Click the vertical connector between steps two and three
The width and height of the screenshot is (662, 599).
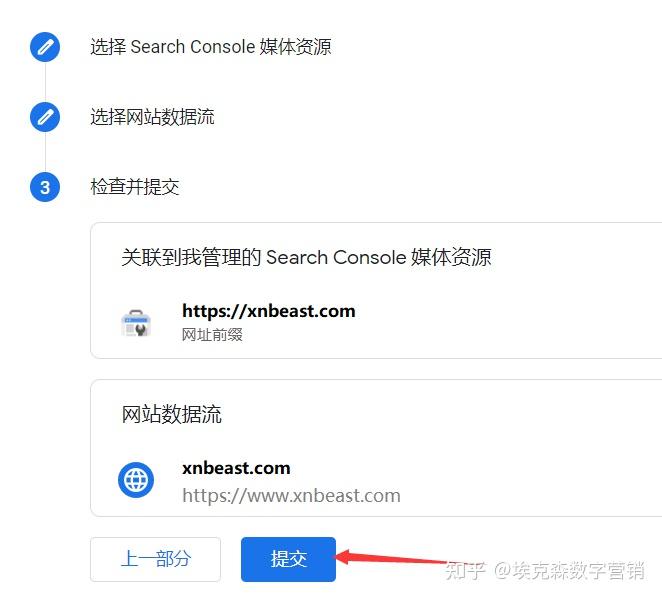pos(45,152)
